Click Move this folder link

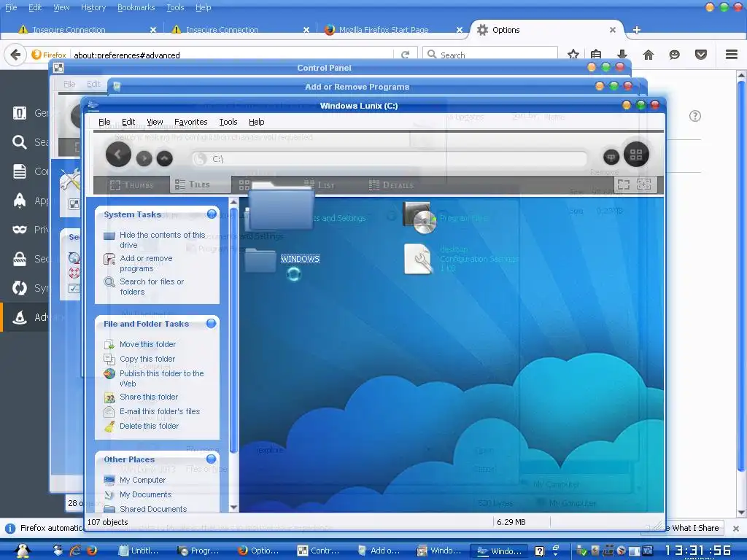click(x=147, y=344)
